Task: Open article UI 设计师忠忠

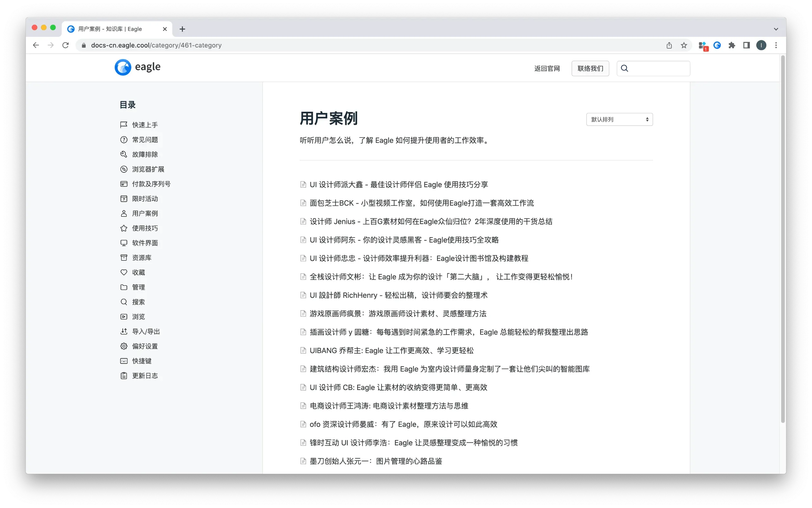Action: tap(419, 258)
